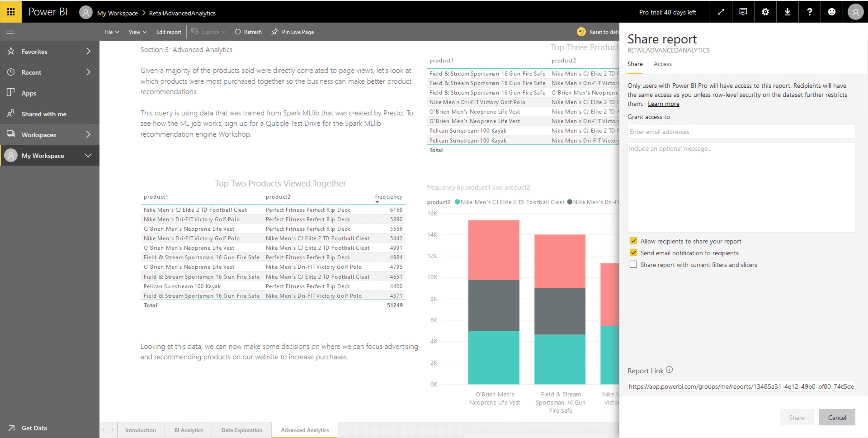The width and height of the screenshot is (868, 438).
Task: Open the app launcher waffle icon
Action: 11,12
